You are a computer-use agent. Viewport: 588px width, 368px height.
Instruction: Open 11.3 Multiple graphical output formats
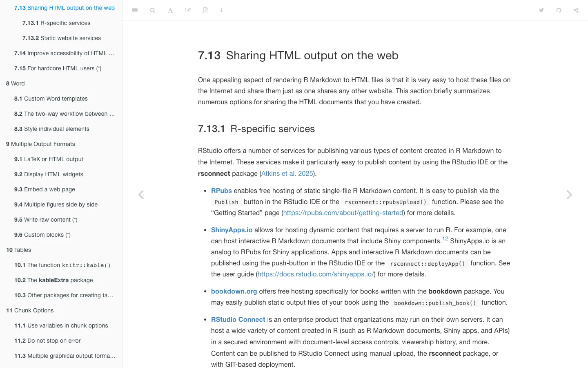point(65,356)
